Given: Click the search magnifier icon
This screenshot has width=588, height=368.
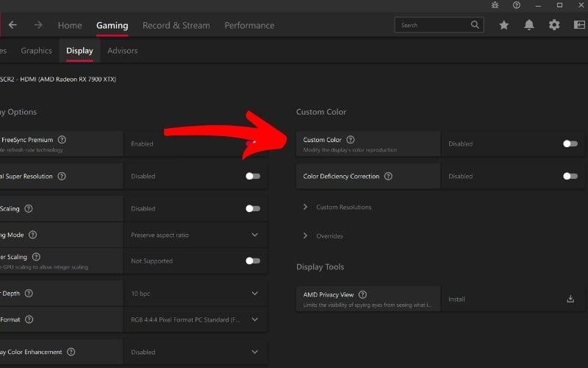Looking at the screenshot, I should [476, 25].
